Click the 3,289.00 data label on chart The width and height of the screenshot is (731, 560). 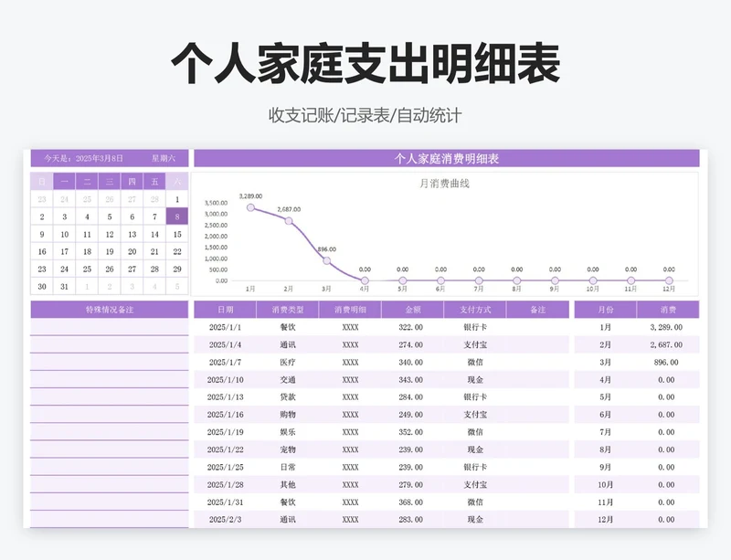pyautogui.click(x=250, y=196)
